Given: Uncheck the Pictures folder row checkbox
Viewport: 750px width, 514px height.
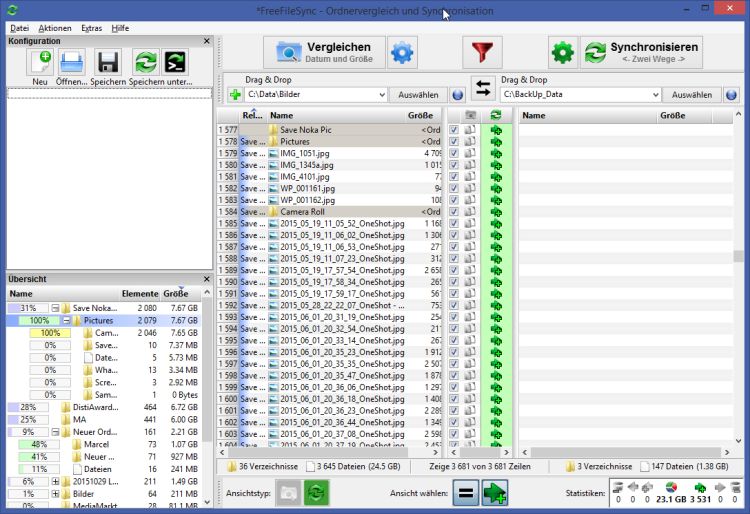Looking at the screenshot, I should click(454, 142).
